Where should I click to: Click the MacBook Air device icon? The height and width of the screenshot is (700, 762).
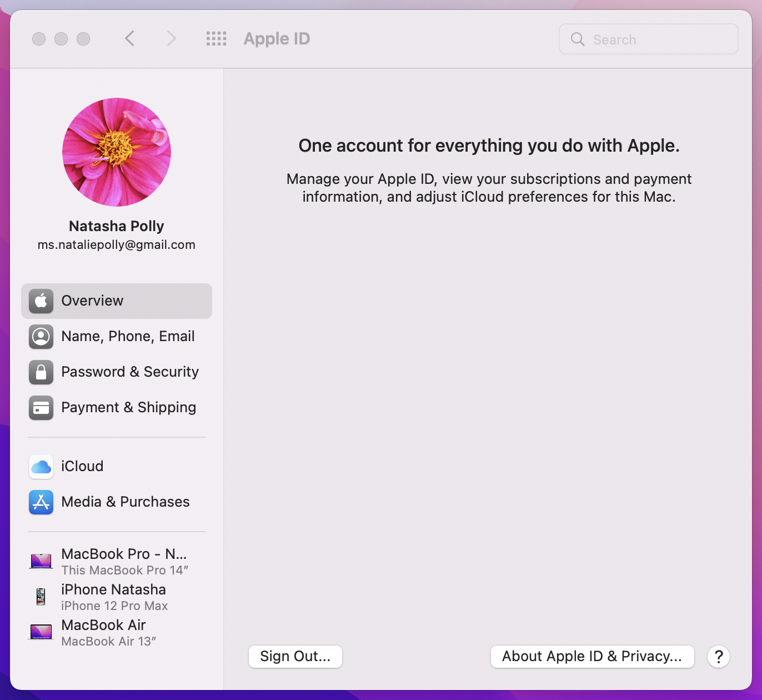[41, 632]
